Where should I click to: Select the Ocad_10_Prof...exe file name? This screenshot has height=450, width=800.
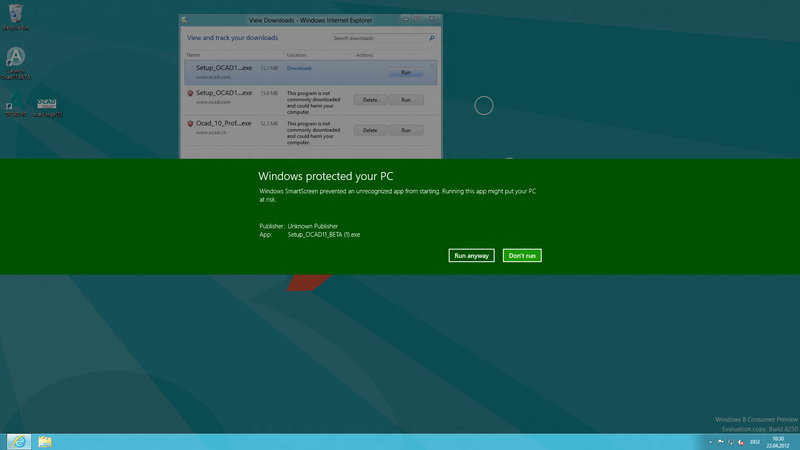tap(223, 123)
